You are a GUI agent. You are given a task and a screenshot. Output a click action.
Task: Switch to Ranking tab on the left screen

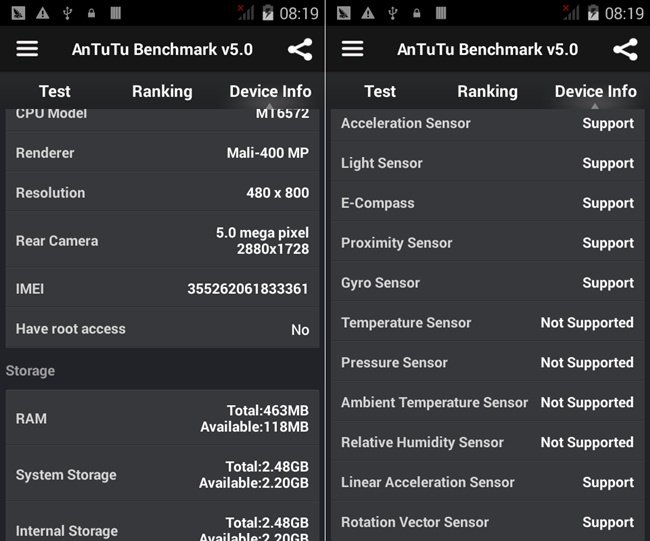click(162, 91)
